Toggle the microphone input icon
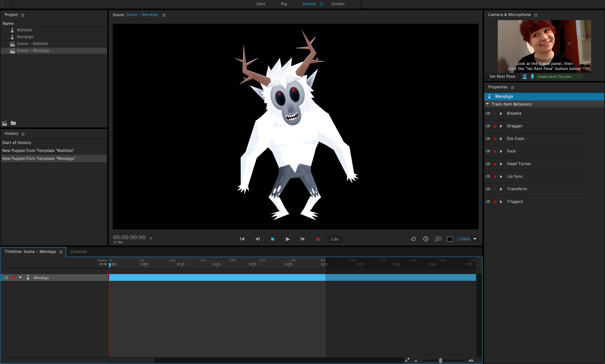Image resolution: width=605 pixels, height=364 pixels. click(x=532, y=76)
